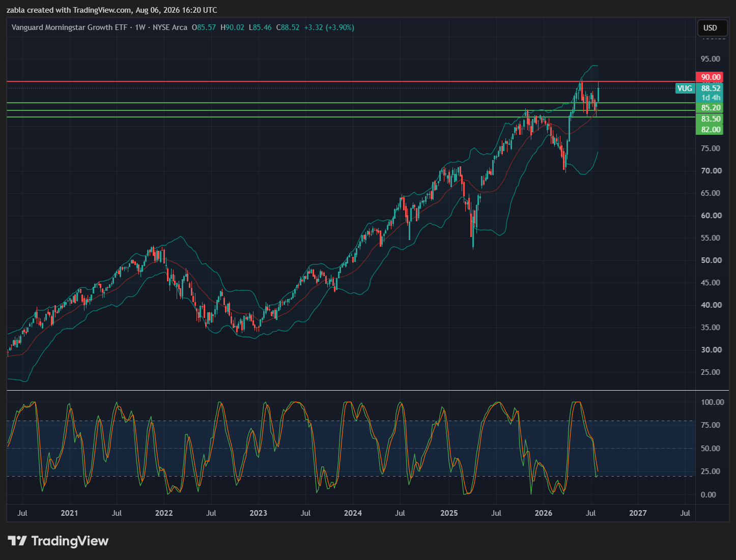This screenshot has width=736, height=560.
Task: Click the 2027 time axis label
Action: pos(638,513)
